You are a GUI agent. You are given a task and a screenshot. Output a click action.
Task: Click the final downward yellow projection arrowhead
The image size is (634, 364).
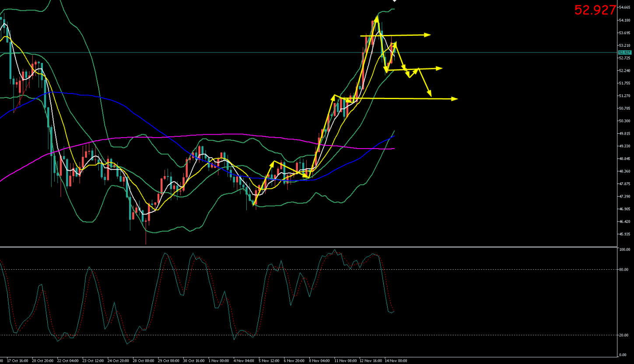click(x=430, y=94)
